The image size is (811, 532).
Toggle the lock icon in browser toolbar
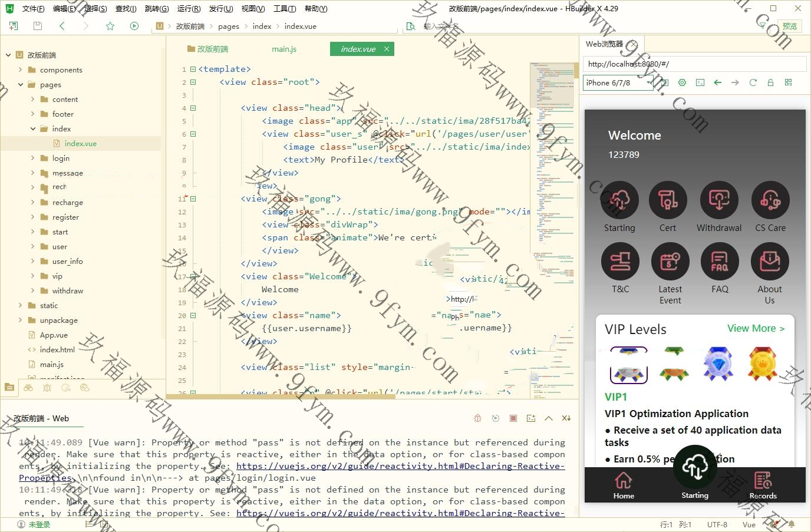(x=770, y=82)
